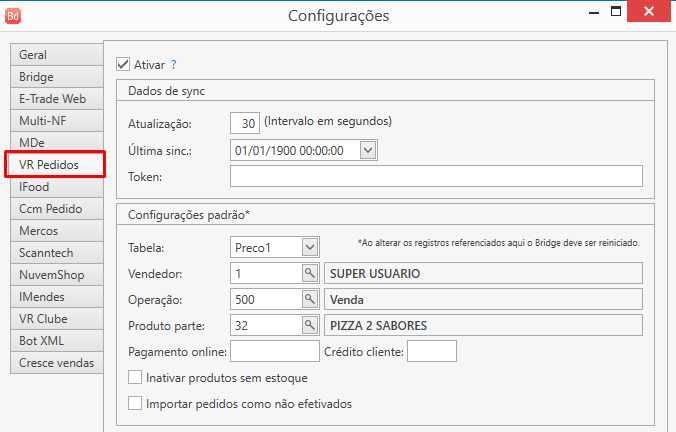The height and width of the screenshot is (432, 676).
Task: Maximize the Configurações window
Action: 616,11
